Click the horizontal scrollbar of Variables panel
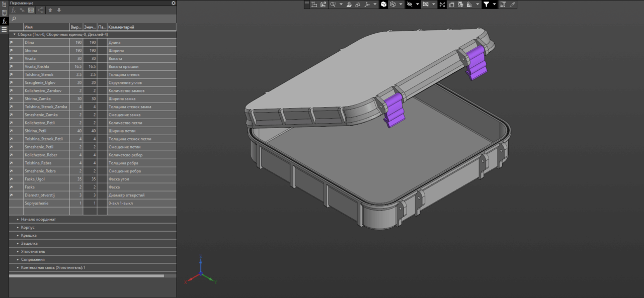This screenshot has height=298, width=644. point(87,275)
